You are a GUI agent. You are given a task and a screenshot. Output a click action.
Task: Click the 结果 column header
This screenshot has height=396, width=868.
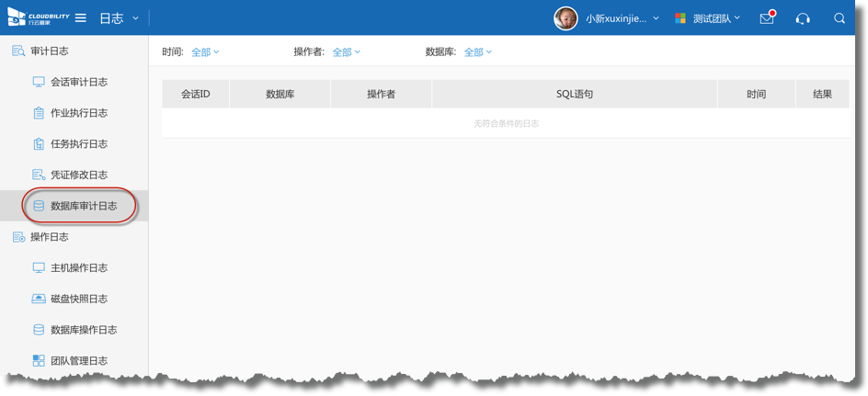point(823,94)
